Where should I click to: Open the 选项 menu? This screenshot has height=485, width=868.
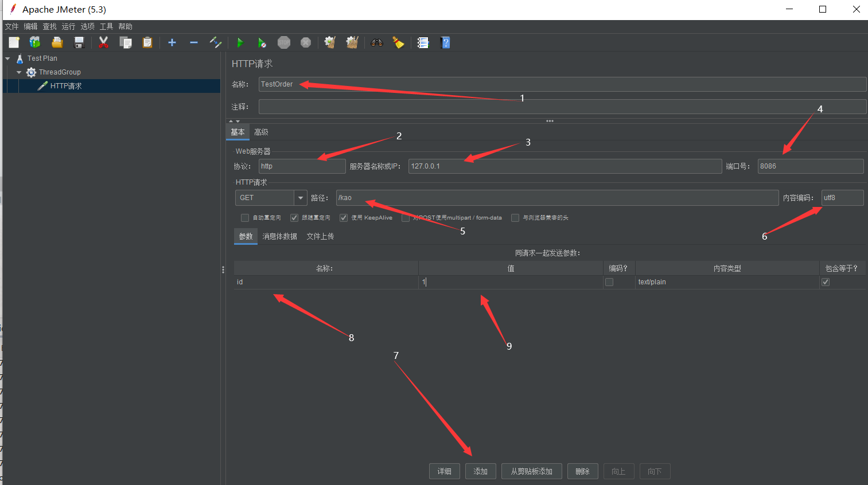click(x=87, y=26)
